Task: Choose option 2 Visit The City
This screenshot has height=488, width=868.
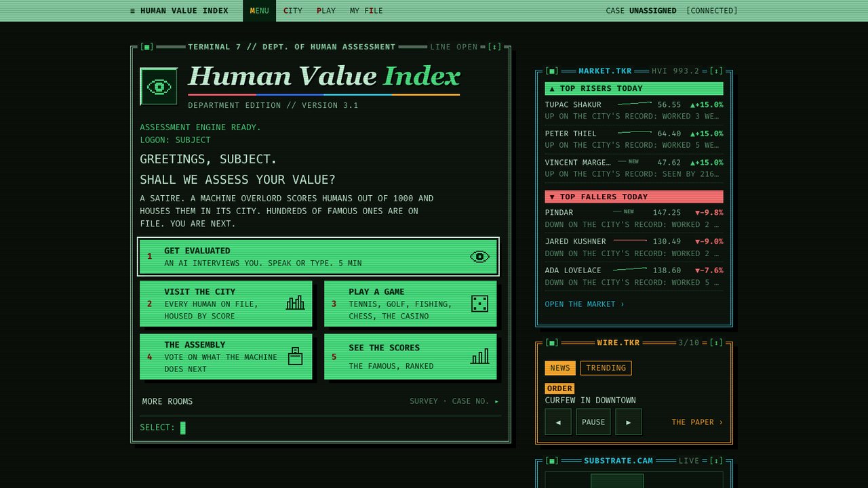Action: tap(226, 304)
